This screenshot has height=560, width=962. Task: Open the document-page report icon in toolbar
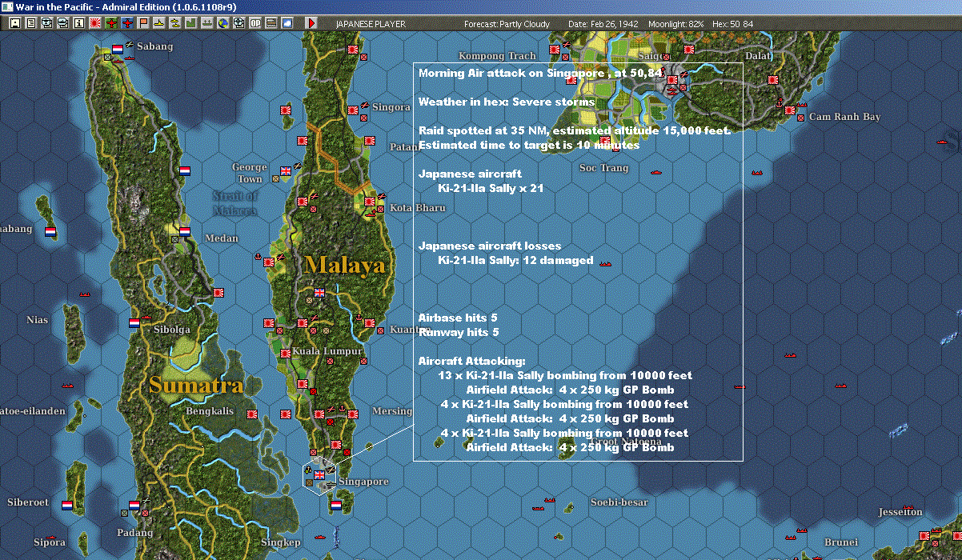(x=31, y=23)
